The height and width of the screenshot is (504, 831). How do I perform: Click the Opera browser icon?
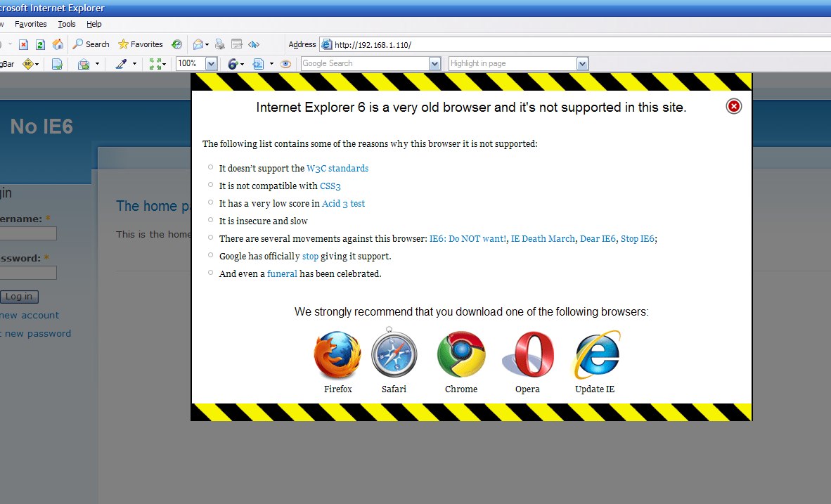[x=528, y=354]
